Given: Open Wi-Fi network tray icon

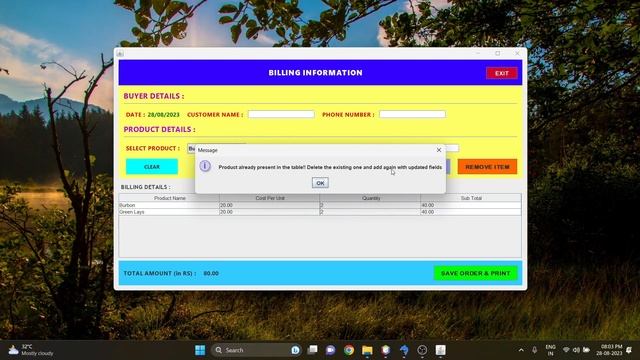Looking at the screenshot, I should [x=566, y=350].
